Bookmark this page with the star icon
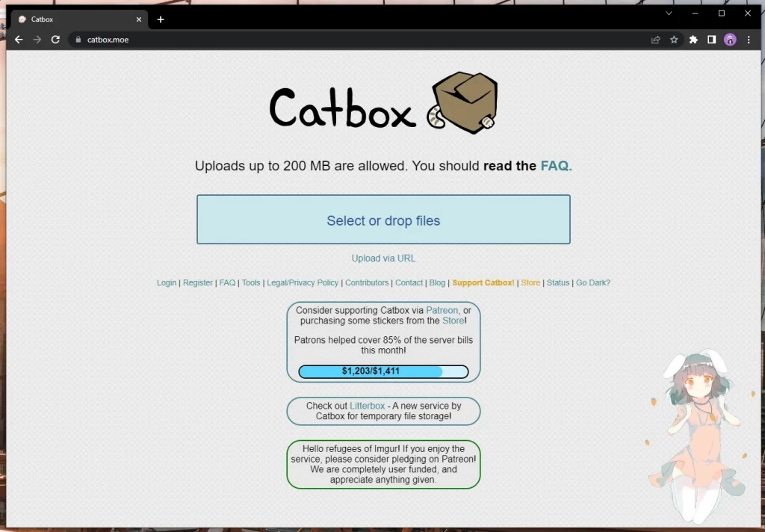The height and width of the screenshot is (532, 765). point(674,40)
